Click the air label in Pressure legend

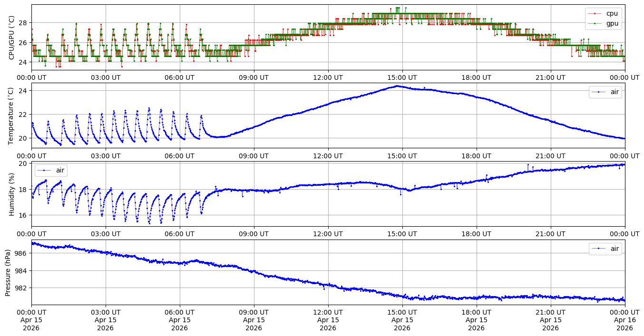pyautogui.click(x=615, y=249)
